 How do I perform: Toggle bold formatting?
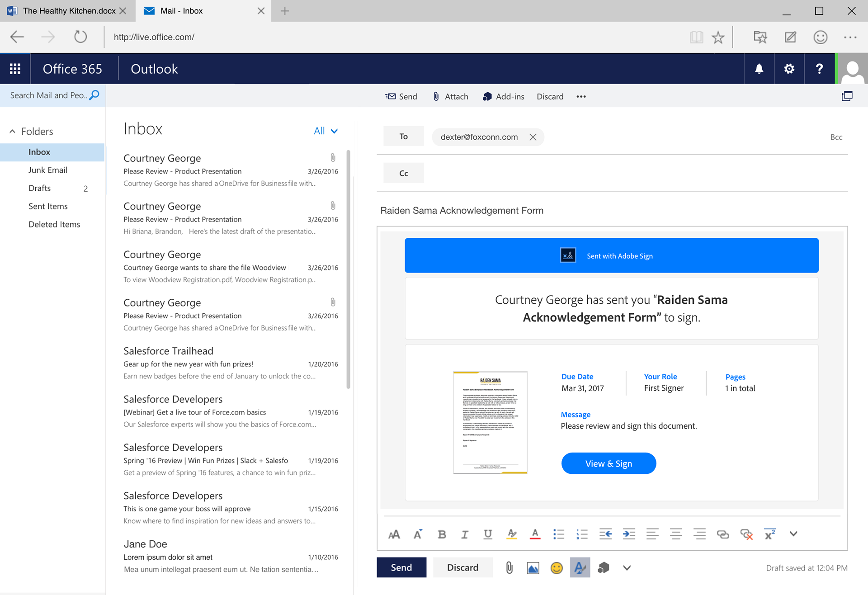click(442, 534)
